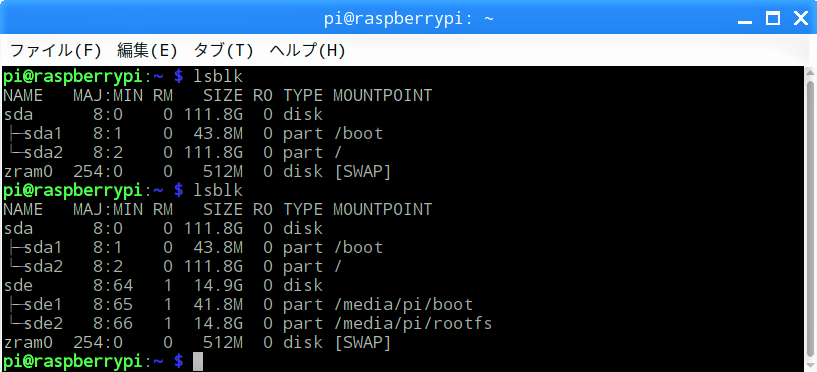Click the vertical scrollbar thumb
The width and height of the screenshot is (817, 372).
810,221
